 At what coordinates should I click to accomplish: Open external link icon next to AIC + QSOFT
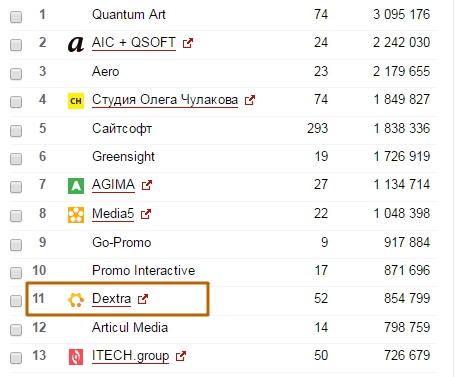coord(188,43)
